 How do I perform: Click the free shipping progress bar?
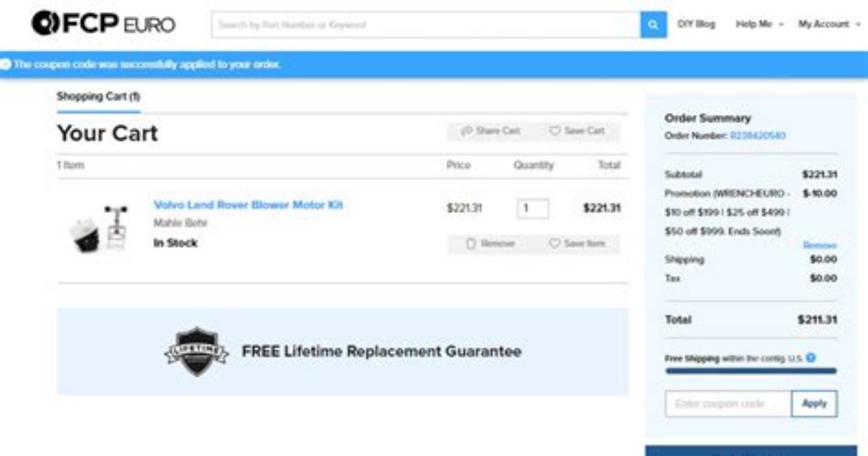point(750,371)
